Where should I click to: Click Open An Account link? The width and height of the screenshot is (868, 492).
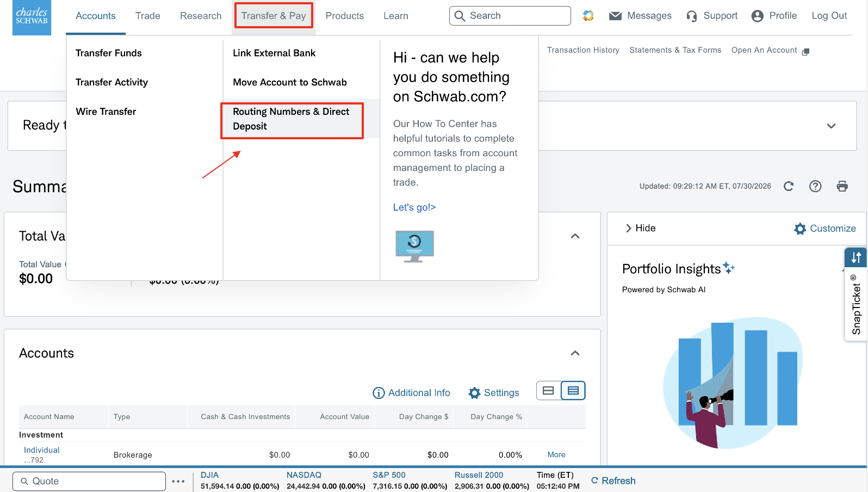pos(764,50)
